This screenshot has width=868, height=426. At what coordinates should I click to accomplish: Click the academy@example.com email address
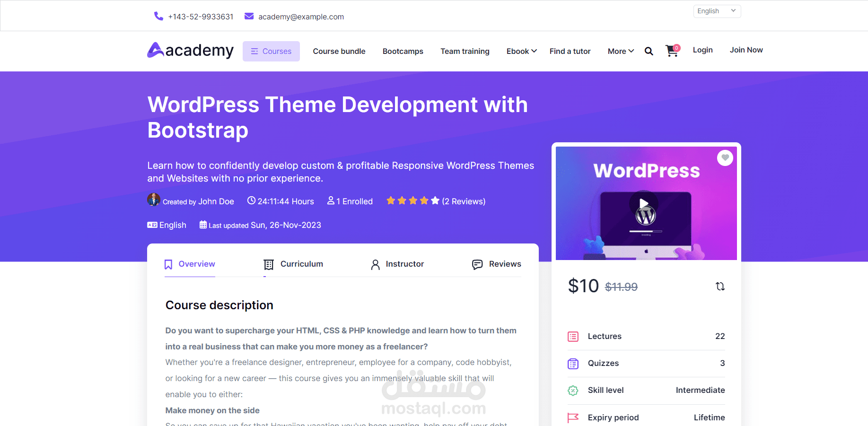[x=301, y=17]
